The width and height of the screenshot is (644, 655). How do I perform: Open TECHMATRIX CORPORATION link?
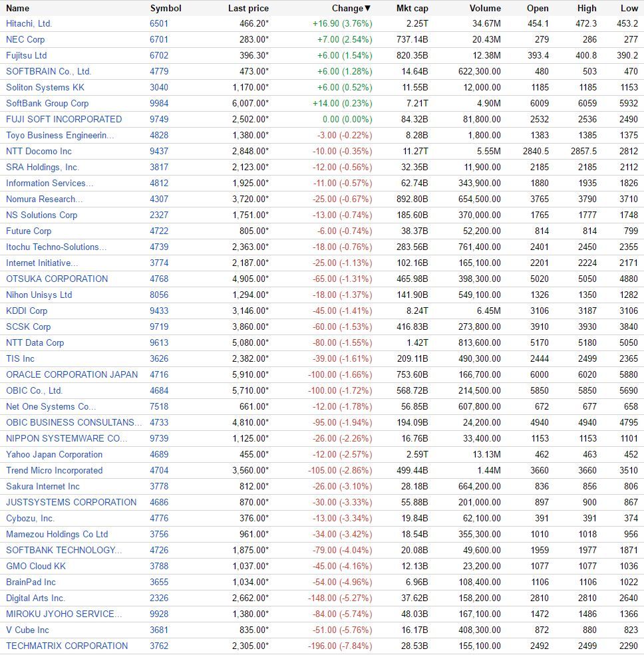coord(67,646)
